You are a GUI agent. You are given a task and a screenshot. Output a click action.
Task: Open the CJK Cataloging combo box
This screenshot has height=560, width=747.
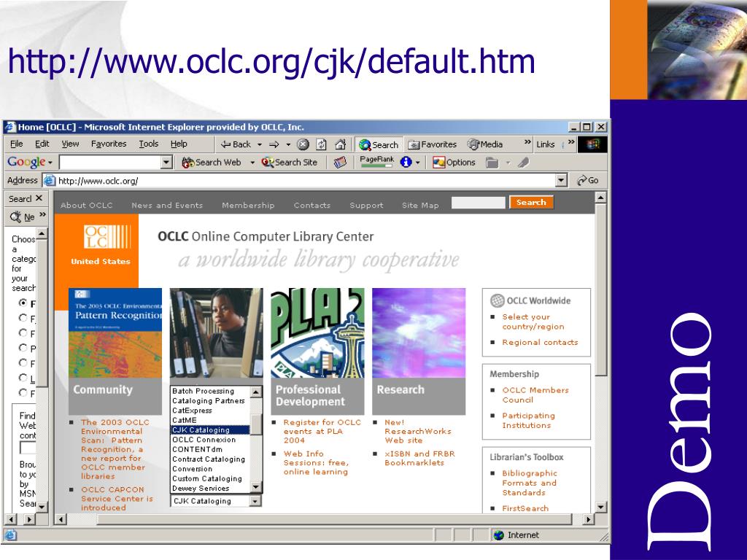(x=216, y=501)
